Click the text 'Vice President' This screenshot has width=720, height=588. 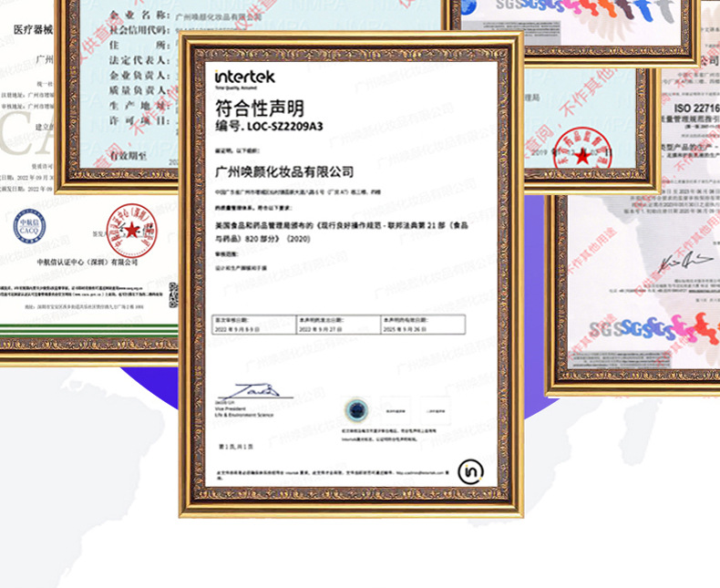click(230, 408)
